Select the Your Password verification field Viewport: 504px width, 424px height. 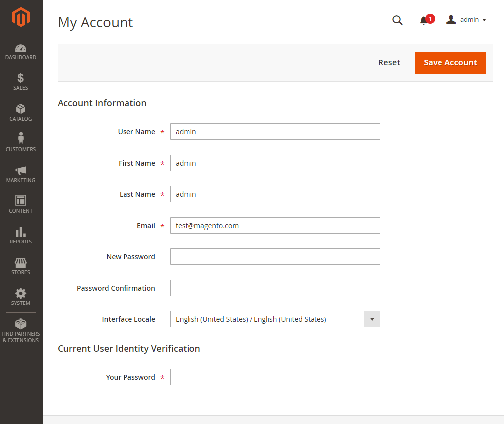click(275, 377)
